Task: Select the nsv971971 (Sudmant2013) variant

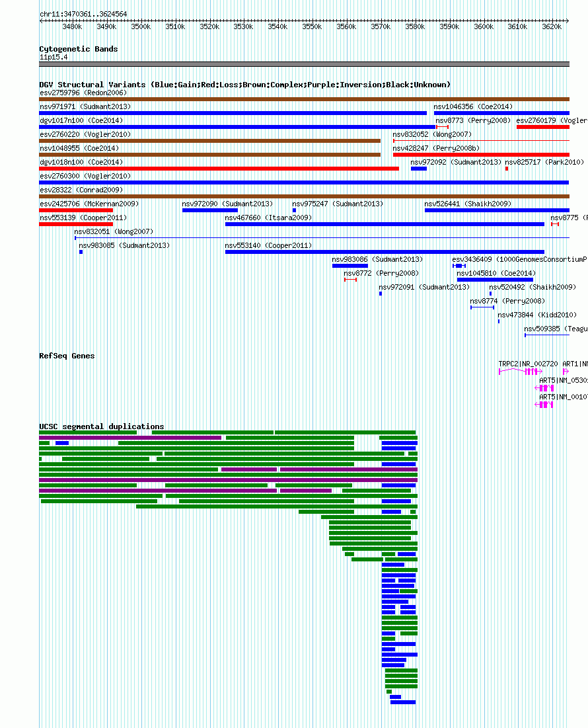Action: tap(85, 106)
